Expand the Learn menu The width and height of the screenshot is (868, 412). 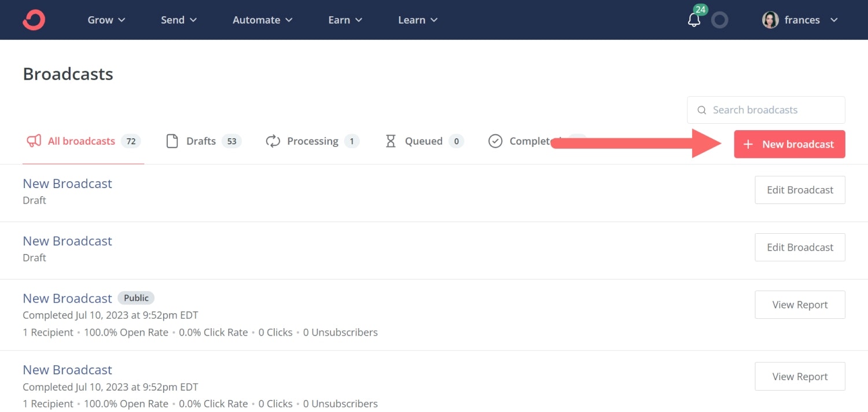tap(417, 20)
